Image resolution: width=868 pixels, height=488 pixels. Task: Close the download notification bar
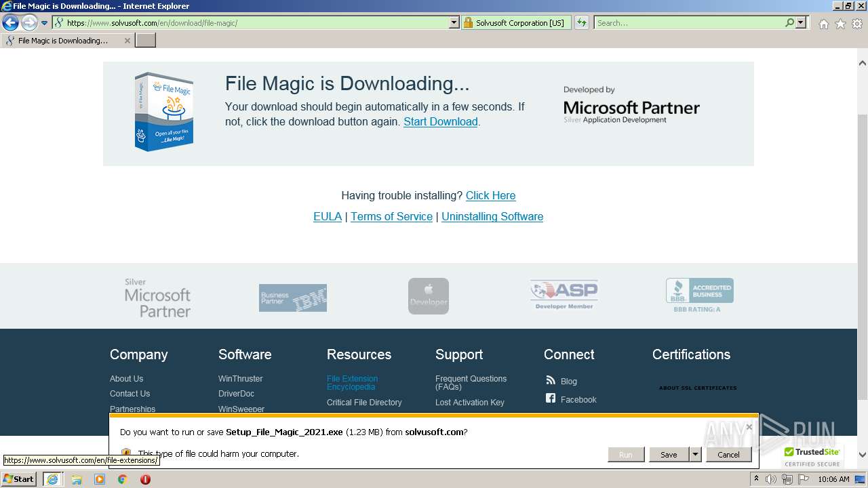tap(749, 427)
